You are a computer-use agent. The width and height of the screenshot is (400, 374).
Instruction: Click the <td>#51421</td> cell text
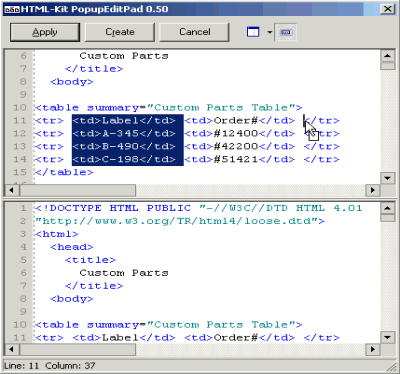[x=240, y=160]
